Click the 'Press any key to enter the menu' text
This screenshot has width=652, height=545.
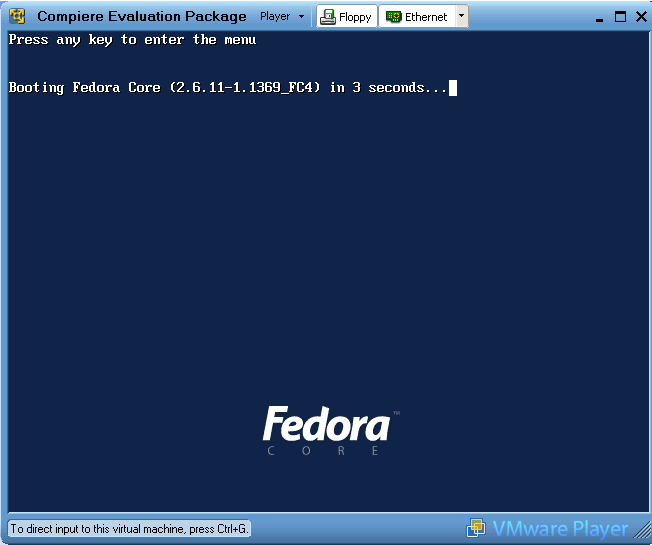[132, 40]
